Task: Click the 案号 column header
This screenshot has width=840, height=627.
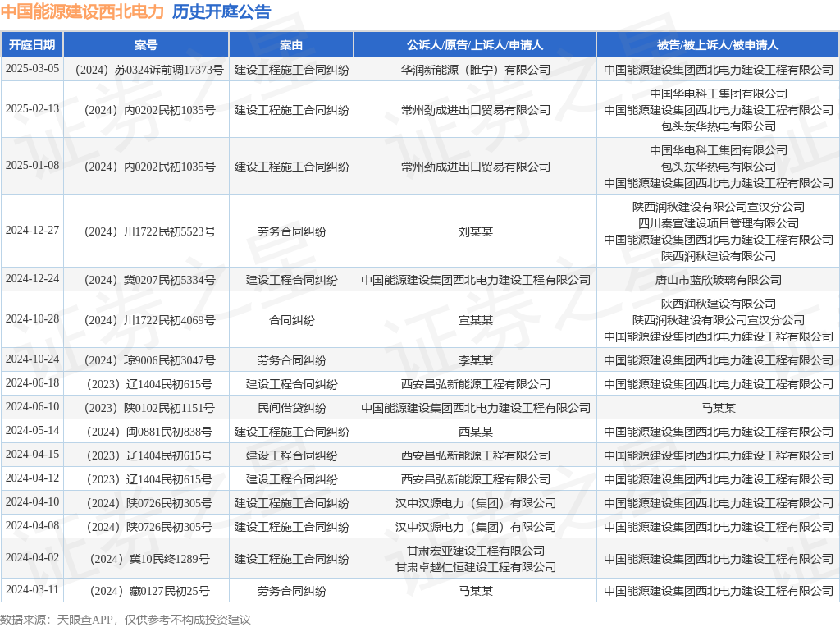Action: (x=146, y=45)
